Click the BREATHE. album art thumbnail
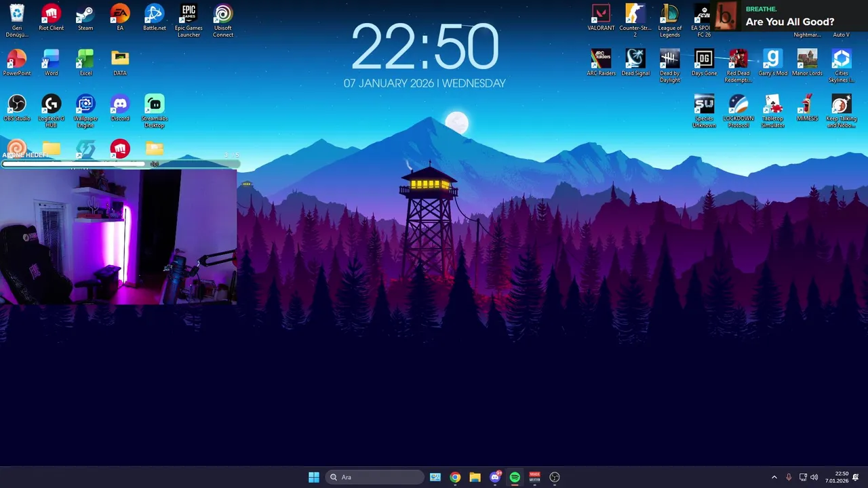The width and height of the screenshot is (868, 488). coord(726,16)
